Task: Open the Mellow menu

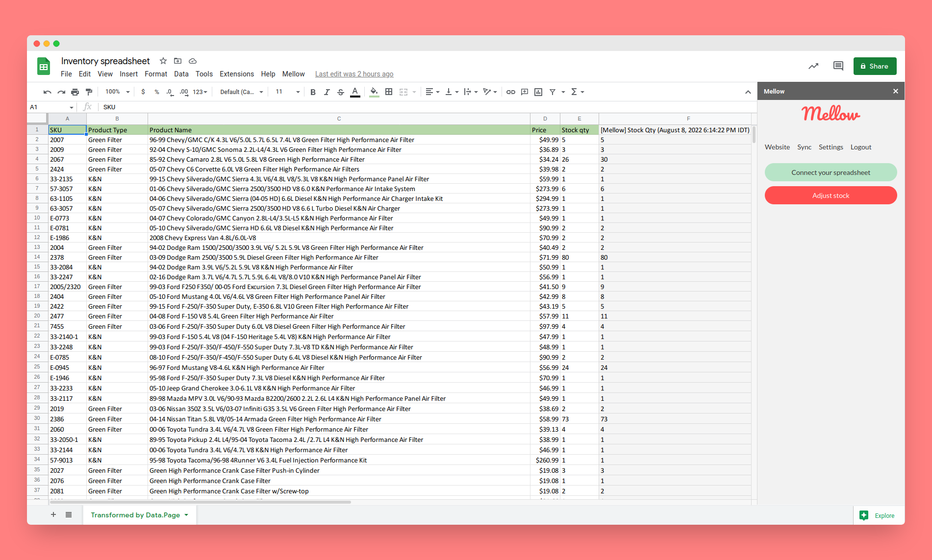Action: (294, 74)
